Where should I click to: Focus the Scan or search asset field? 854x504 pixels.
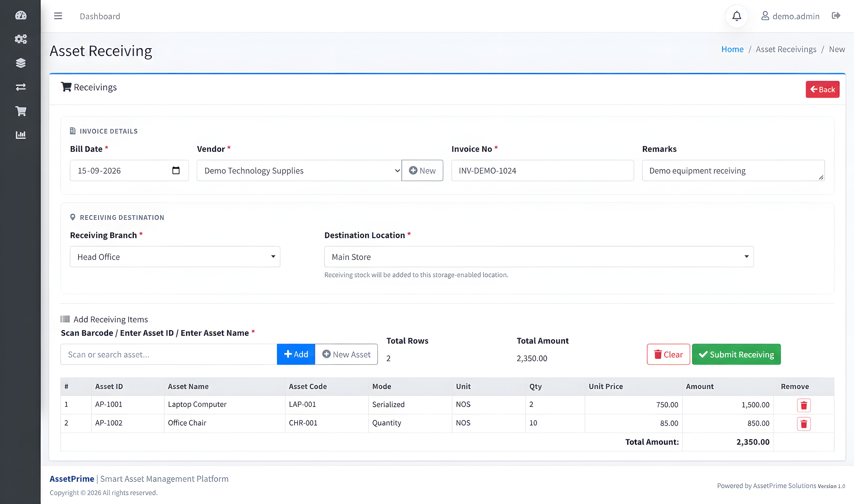click(169, 354)
